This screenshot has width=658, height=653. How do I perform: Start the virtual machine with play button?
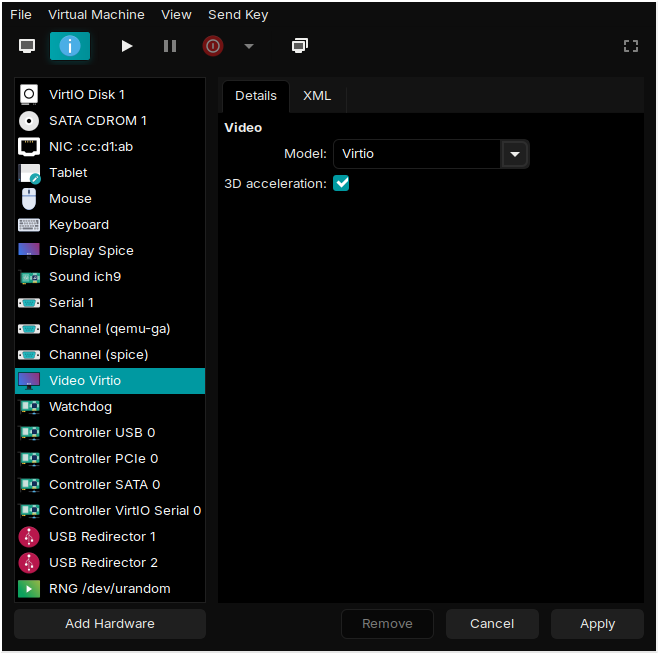126,46
